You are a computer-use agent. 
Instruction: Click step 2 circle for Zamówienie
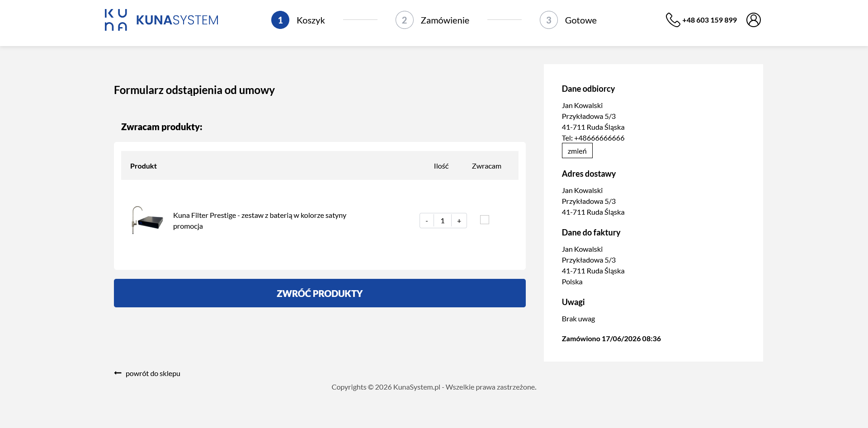click(405, 20)
